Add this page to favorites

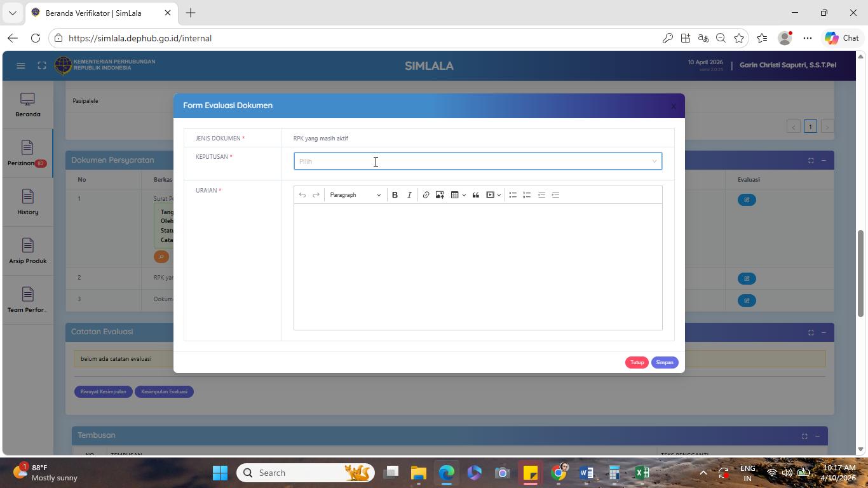click(738, 38)
